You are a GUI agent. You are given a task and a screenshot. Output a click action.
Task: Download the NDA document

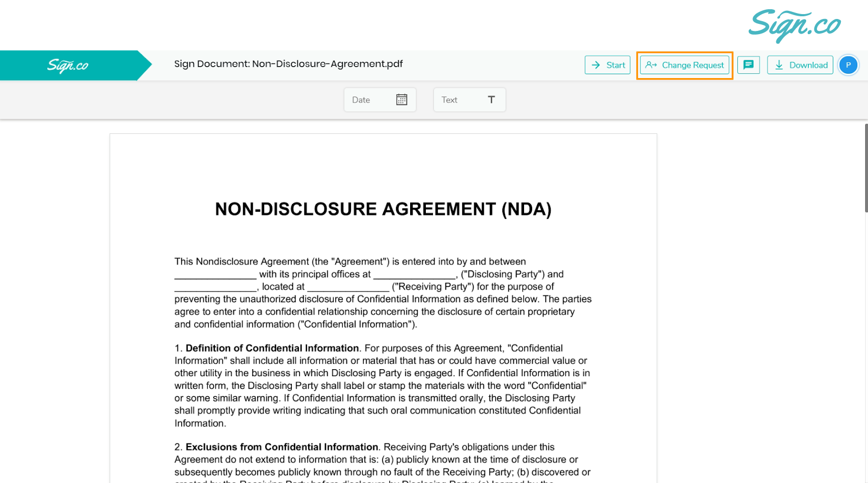pyautogui.click(x=800, y=65)
